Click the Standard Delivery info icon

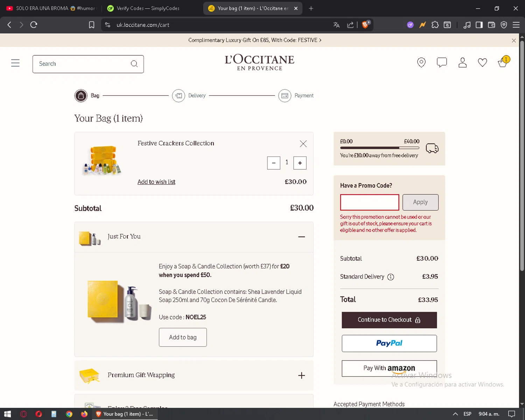(x=391, y=277)
